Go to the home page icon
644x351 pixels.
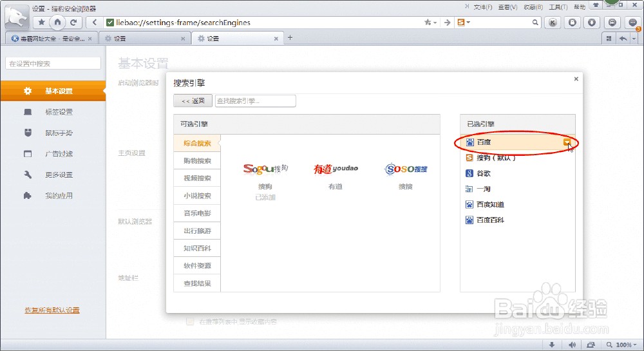click(57, 22)
